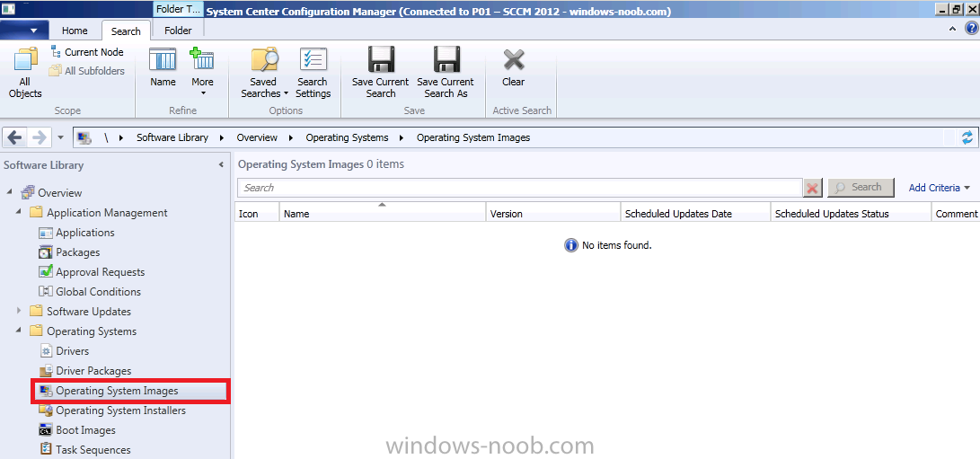Open Search Settings

313,72
